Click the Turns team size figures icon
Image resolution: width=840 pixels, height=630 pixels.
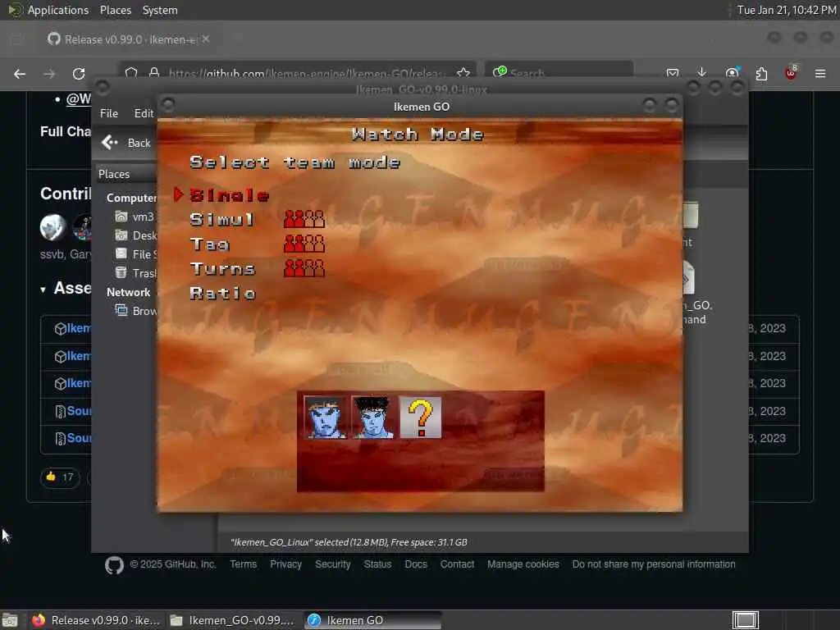[x=304, y=268]
